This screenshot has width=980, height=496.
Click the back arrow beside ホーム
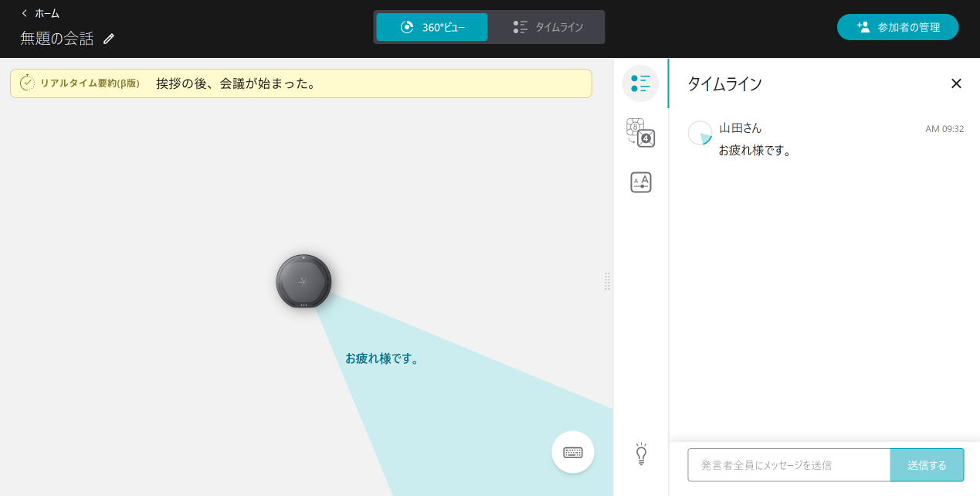click(x=23, y=12)
